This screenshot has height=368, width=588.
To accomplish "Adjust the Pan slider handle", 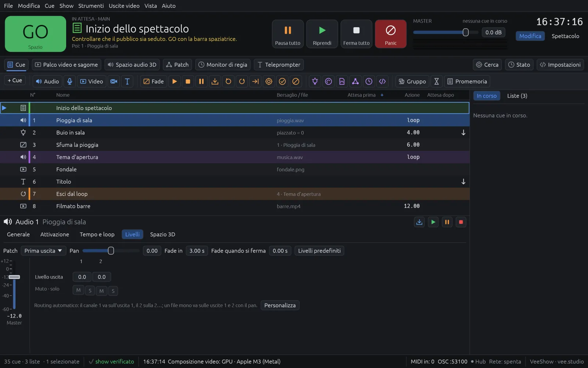I will pyautogui.click(x=111, y=251).
